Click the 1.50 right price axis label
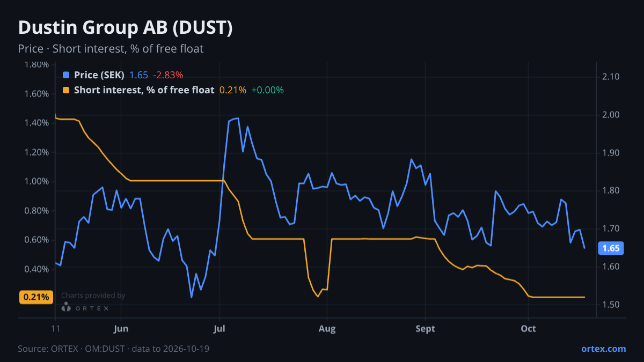This screenshot has width=644, height=362. 611,305
